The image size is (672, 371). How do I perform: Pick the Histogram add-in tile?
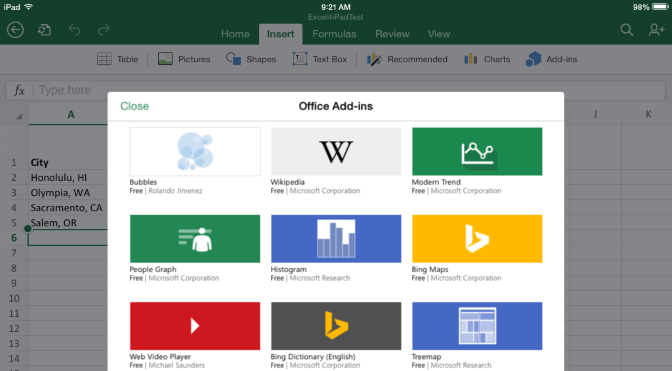click(336, 239)
